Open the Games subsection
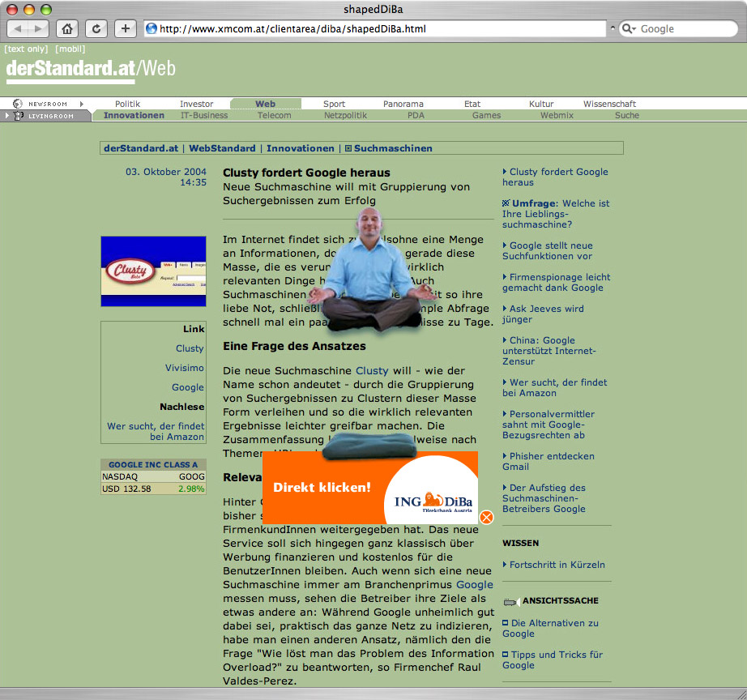This screenshot has width=747, height=700. click(x=486, y=115)
